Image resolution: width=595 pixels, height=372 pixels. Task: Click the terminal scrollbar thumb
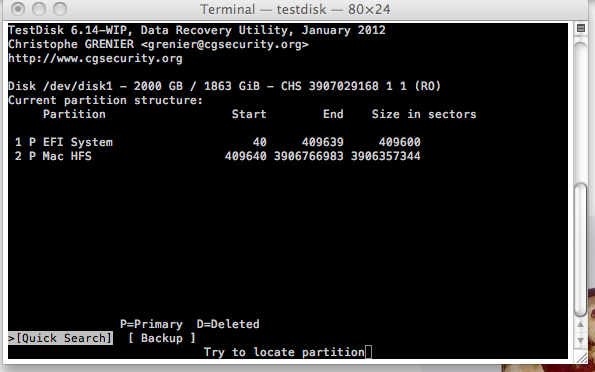580,249
